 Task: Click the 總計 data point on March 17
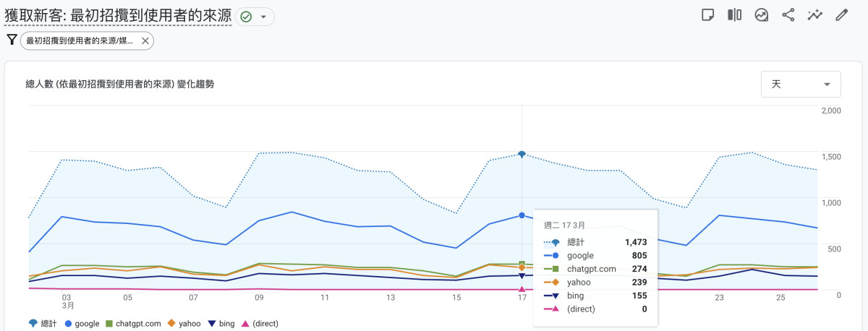click(x=522, y=155)
